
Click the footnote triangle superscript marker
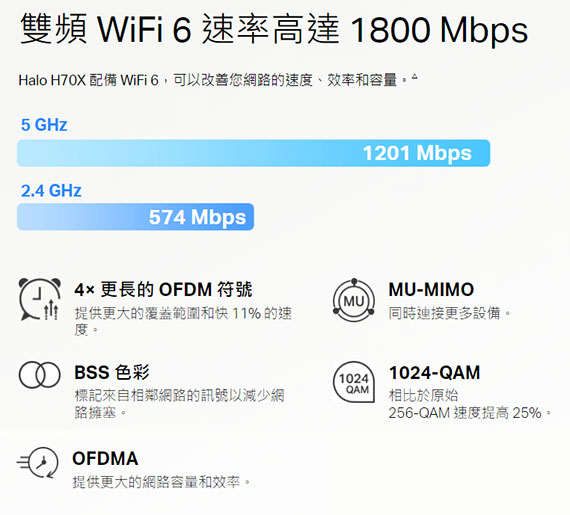click(x=415, y=77)
